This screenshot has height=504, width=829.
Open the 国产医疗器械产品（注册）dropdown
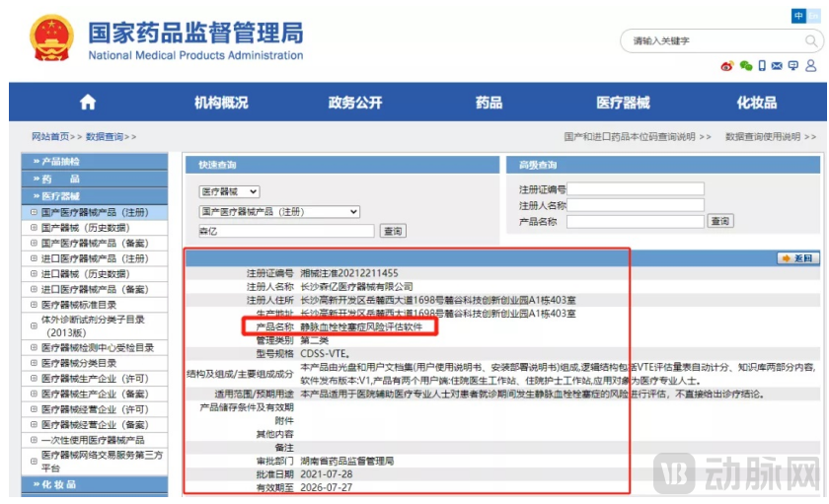[279, 211]
